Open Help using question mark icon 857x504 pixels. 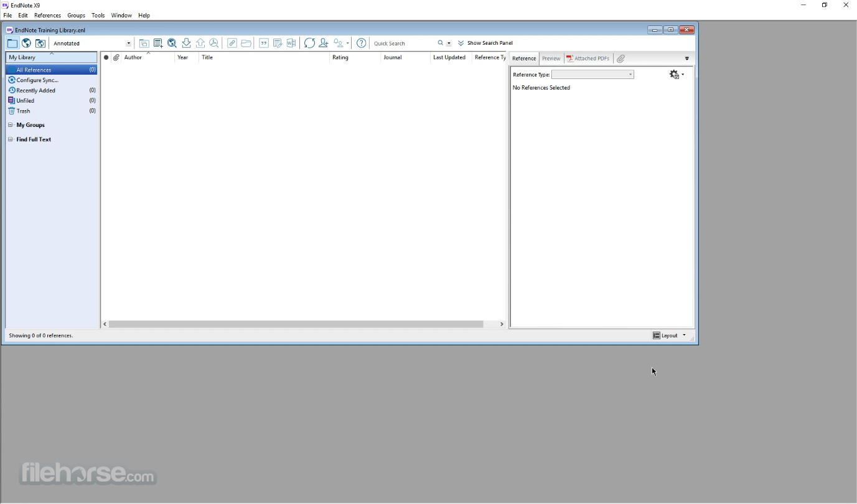click(361, 43)
